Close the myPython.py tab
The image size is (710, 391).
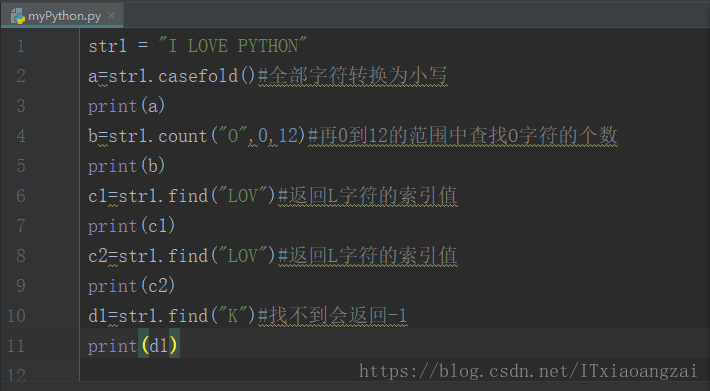pyautogui.click(x=111, y=16)
